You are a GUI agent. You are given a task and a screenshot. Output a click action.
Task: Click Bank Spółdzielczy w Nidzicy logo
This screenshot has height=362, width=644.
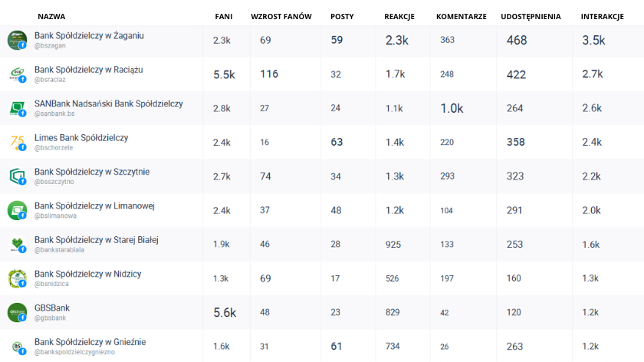tap(17, 278)
